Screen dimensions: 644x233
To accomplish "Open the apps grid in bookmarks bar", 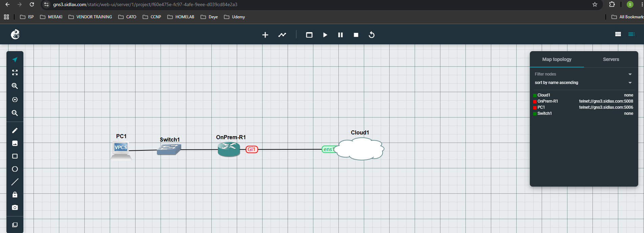I will pyautogui.click(x=6, y=17).
